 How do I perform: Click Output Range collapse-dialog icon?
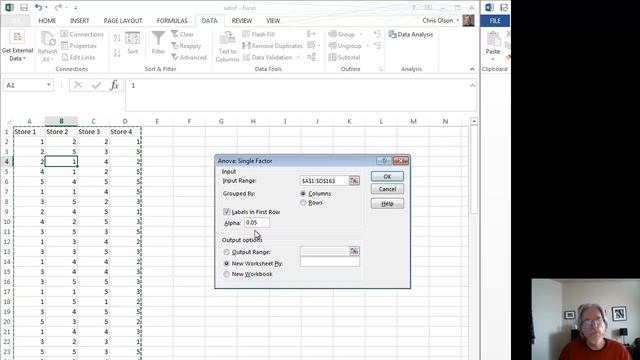coord(354,251)
